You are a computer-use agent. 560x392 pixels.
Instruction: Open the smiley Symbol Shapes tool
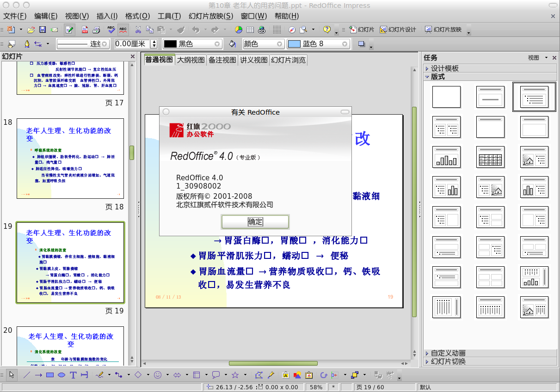pos(158,375)
